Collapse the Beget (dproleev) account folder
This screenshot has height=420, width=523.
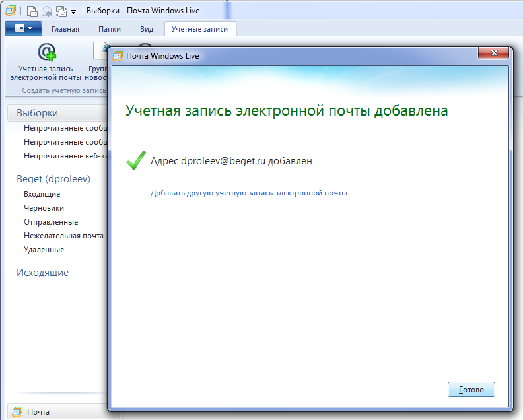[53, 178]
